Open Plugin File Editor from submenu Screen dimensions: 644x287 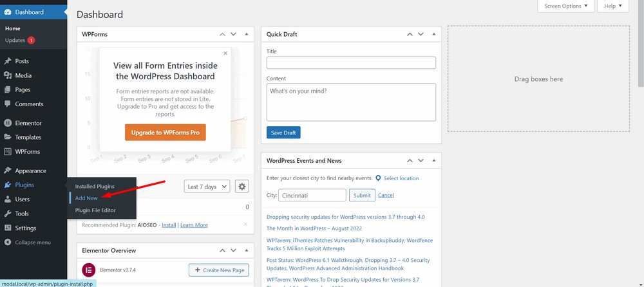(95, 210)
